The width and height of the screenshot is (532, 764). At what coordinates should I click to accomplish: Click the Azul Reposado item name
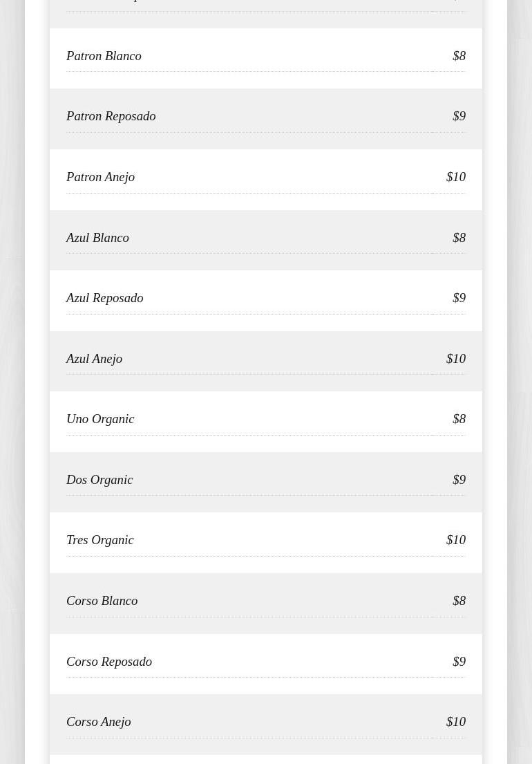pyautogui.click(x=104, y=298)
